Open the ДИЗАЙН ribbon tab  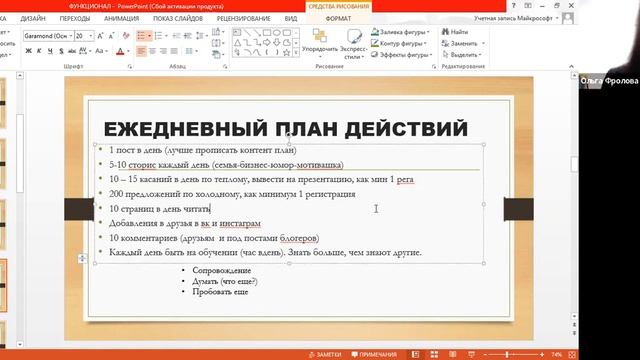pyautogui.click(x=33, y=18)
